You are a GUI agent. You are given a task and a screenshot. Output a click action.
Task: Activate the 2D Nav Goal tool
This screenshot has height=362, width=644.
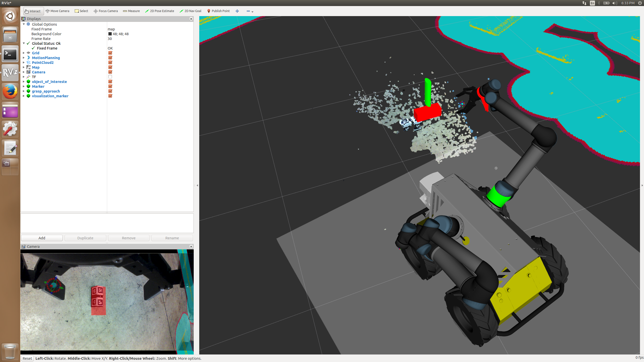pyautogui.click(x=190, y=11)
